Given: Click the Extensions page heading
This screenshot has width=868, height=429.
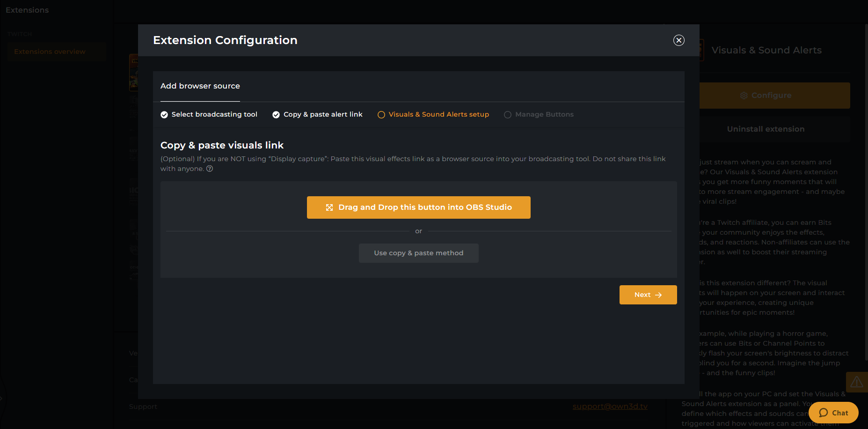Looking at the screenshot, I should point(27,10).
